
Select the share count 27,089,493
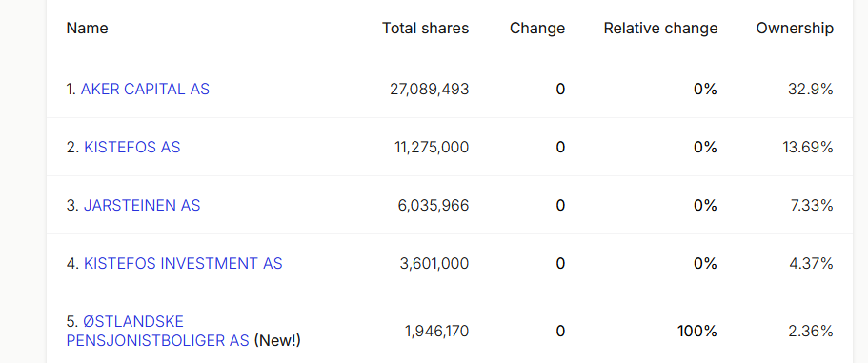(429, 90)
